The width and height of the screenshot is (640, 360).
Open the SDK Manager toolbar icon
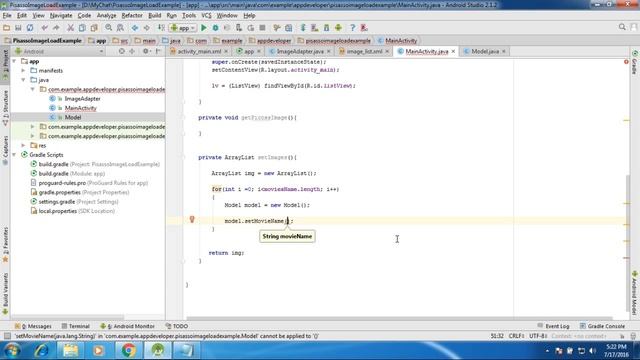[x=327, y=28]
